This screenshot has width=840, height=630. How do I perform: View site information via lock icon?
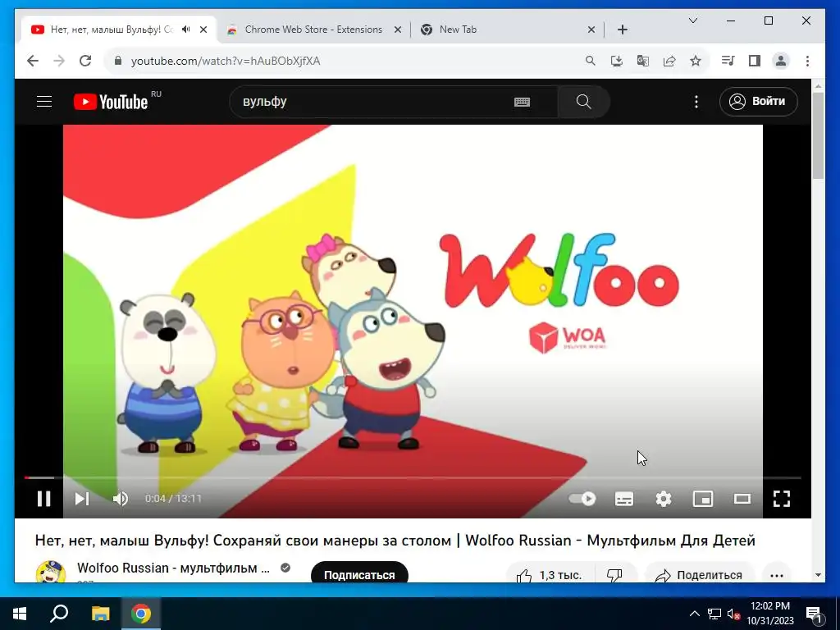click(118, 61)
